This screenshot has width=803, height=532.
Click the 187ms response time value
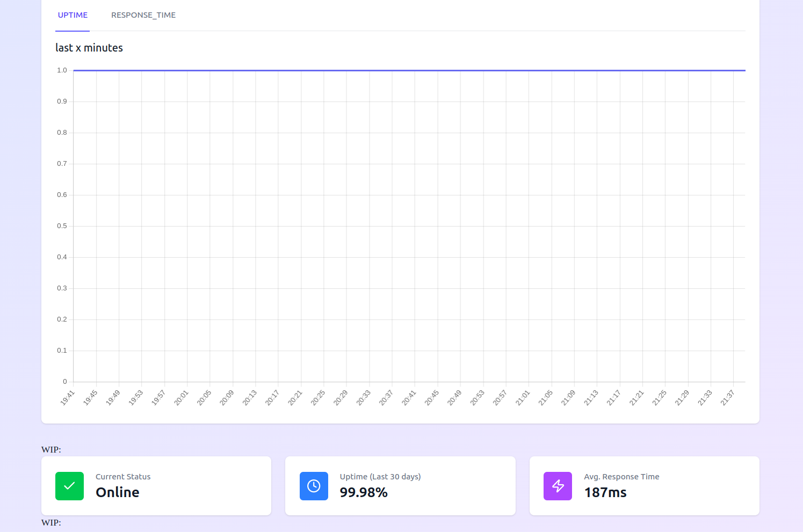point(605,492)
